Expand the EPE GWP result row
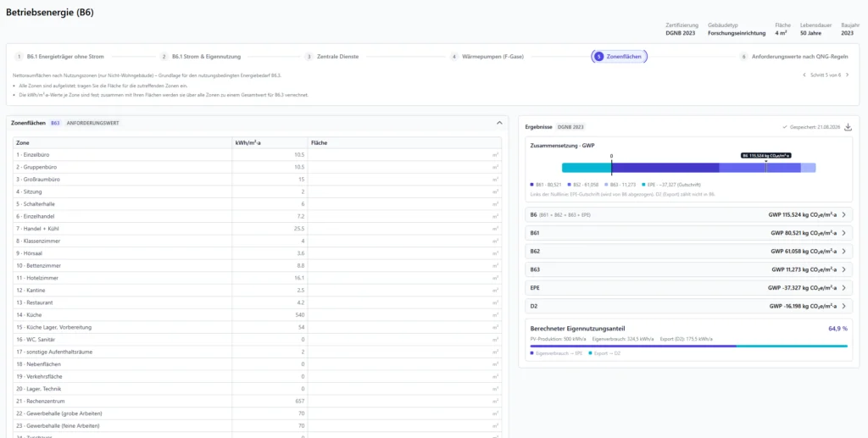 tap(688, 287)
